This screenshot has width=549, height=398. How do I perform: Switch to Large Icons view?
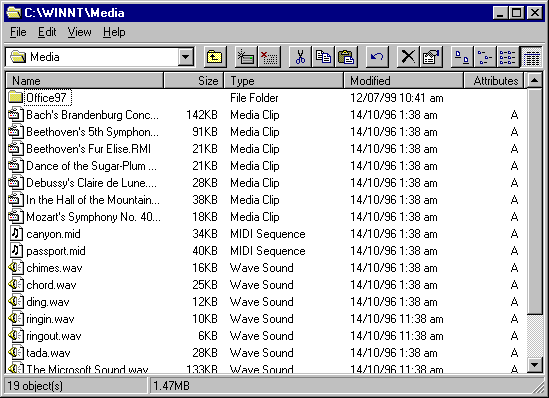point(462,57)
